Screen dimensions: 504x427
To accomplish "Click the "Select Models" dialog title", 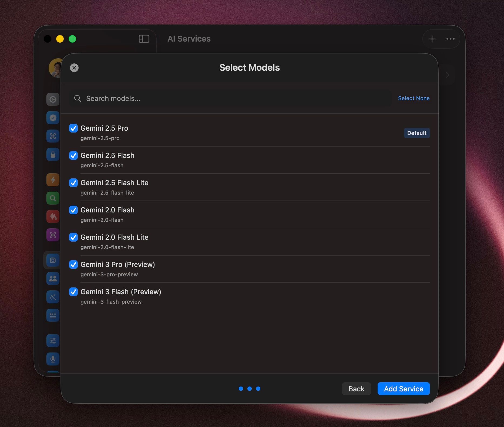I will 250,67.
